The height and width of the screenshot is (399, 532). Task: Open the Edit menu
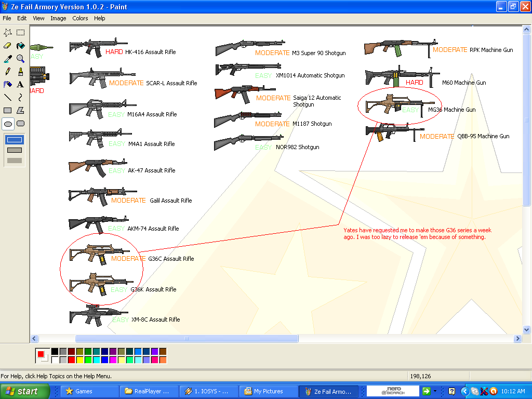[22, 18]
